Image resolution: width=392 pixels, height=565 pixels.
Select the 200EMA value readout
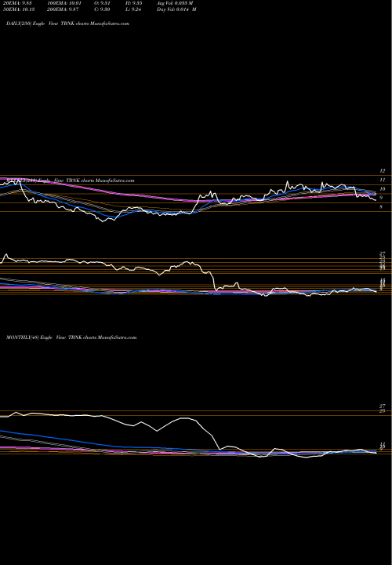click(x=63, y=9)
